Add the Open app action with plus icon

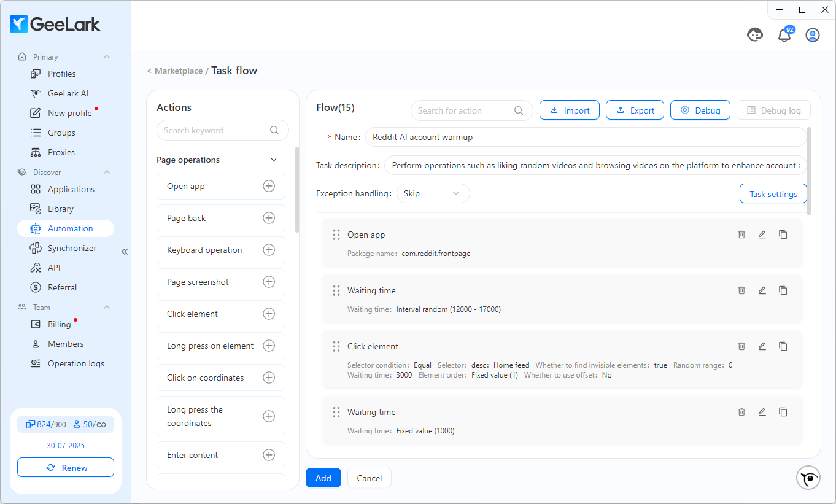(269, 186)
